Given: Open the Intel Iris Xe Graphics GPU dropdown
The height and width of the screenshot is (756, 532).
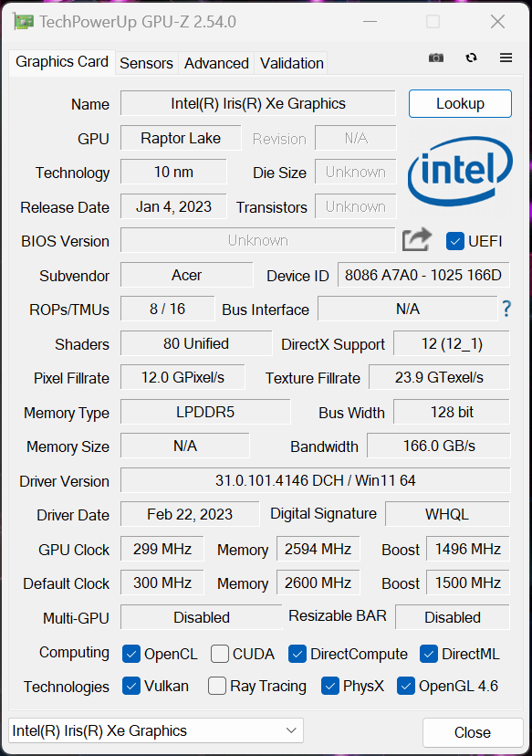Looking at the screenshot, I should click(156, 731).
